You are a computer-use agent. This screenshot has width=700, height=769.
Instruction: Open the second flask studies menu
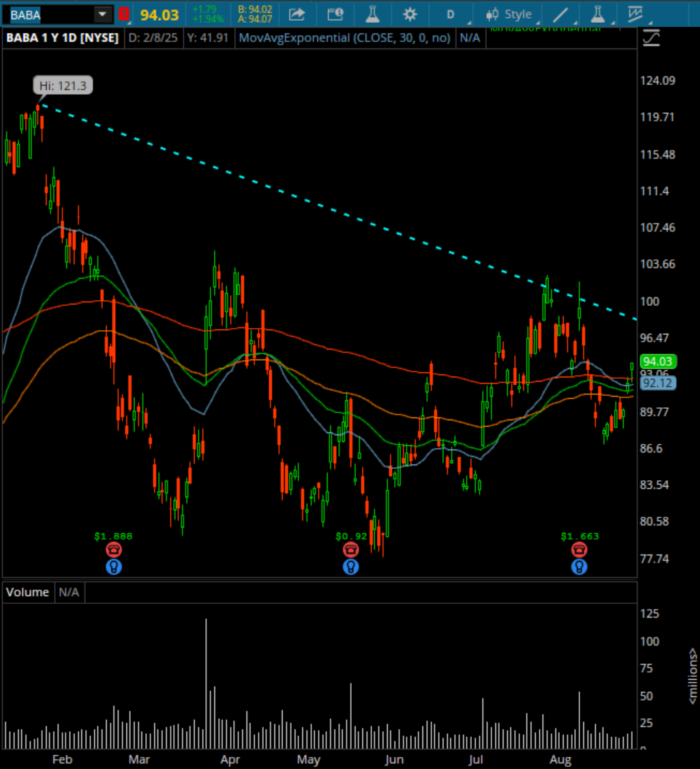(598, 15)
